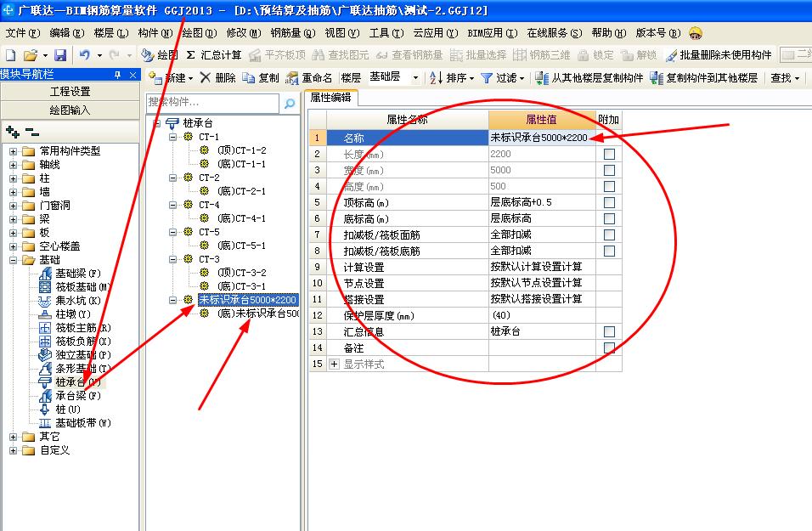Click the 过滤 filter funnel icon
Screen dimensions: 812x531
click(487, 78)
